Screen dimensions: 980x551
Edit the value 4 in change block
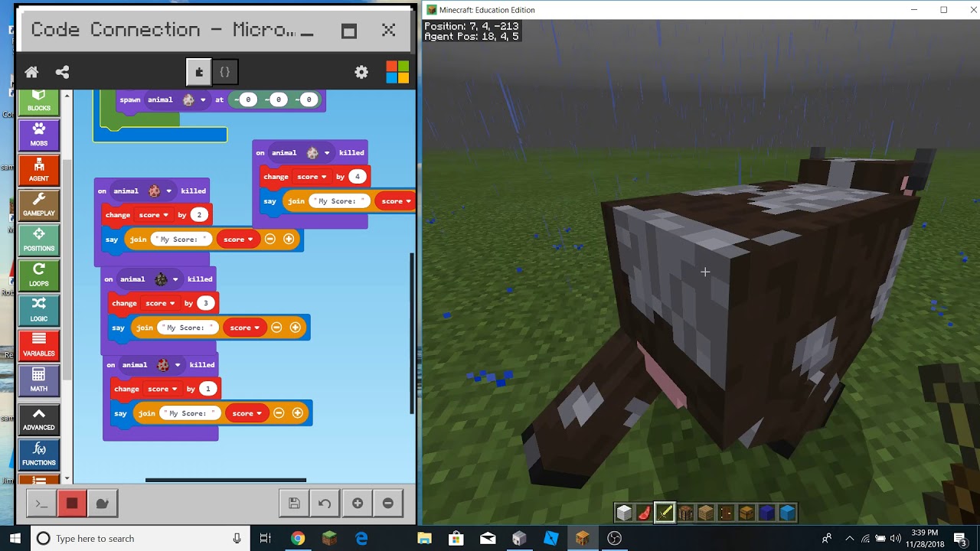coord(358,177)
